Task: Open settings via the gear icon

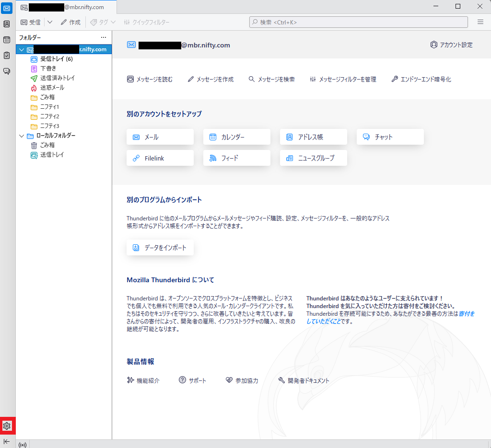Action: point(7,425)
